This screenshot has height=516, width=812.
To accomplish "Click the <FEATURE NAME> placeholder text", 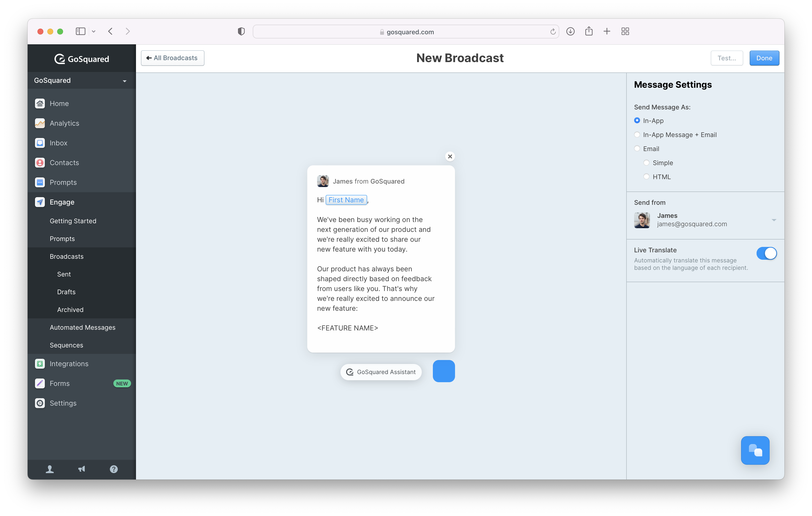I will coord(348,328).
